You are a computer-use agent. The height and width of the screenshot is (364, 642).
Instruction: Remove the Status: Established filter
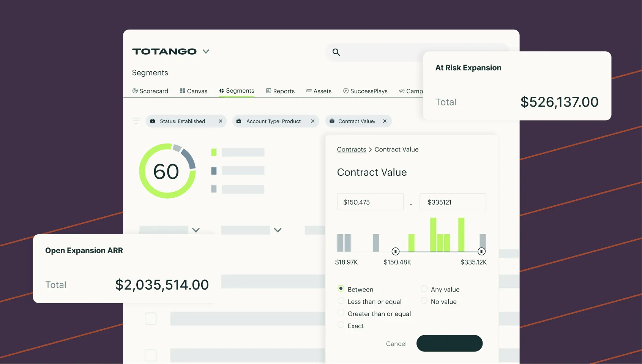point(221,121)
